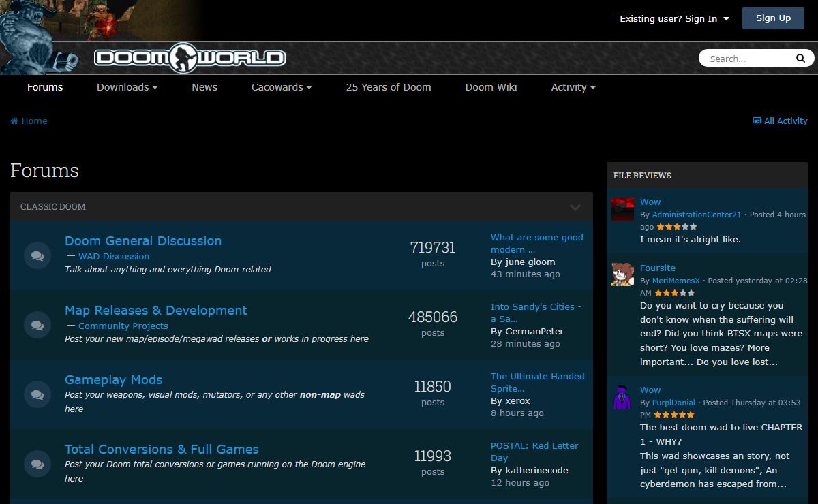Image resolution: width=818 pixels, height=504 pixels.
Task: Open the Foursite file review
Action: point(658,268)
